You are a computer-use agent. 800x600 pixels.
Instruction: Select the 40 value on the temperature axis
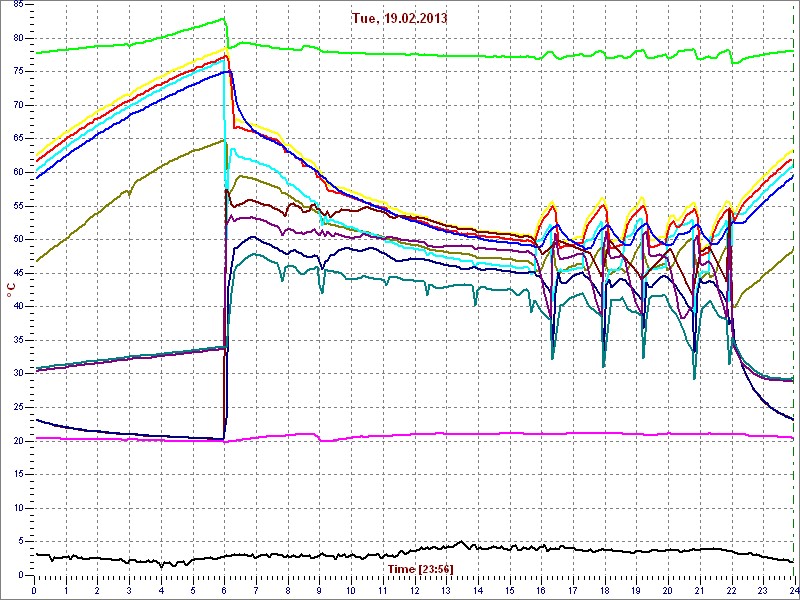pos(18,307)
